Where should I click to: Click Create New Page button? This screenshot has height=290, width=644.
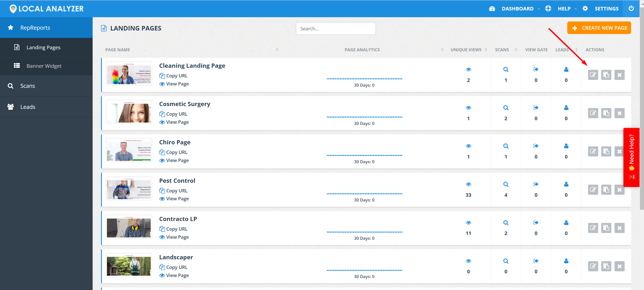click(x=599, y=28)
